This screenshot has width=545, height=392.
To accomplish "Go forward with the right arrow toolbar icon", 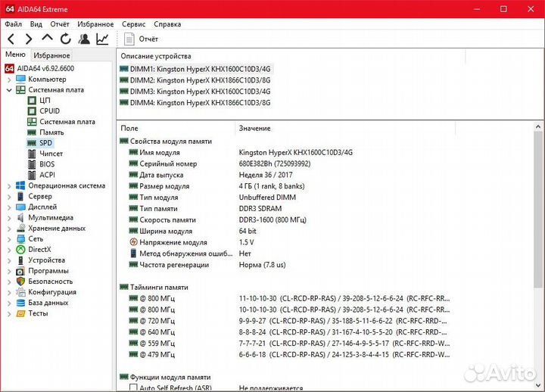I will [30, 39].
